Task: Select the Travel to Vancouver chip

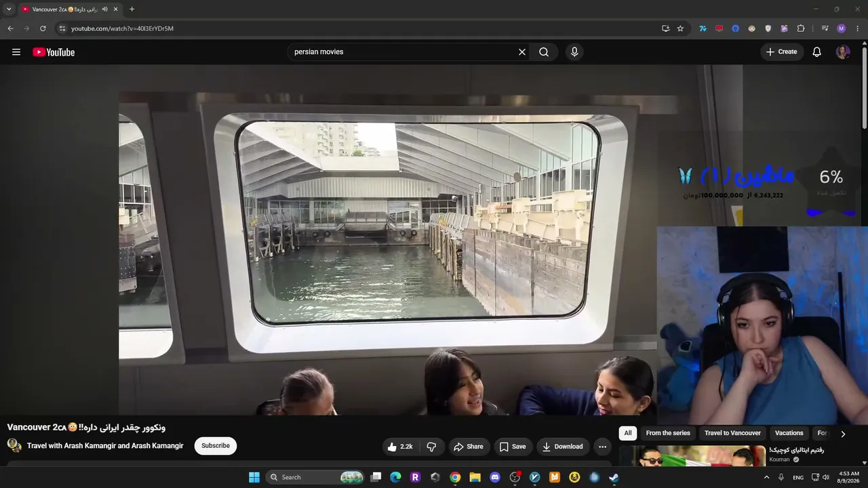Action: (732, 433)
